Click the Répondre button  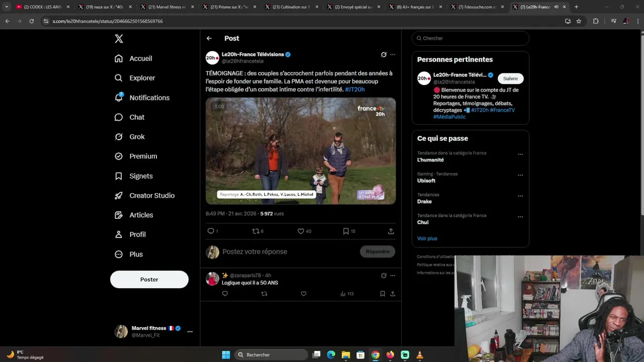click(x=378, y=252)
